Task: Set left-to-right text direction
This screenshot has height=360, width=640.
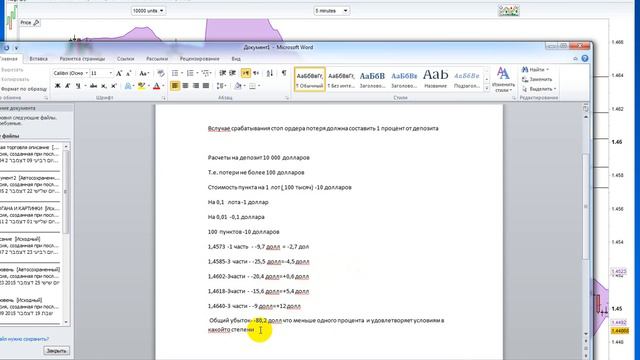Action: click(246, 73)
